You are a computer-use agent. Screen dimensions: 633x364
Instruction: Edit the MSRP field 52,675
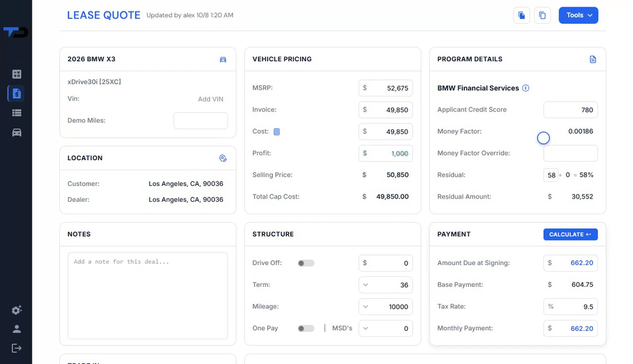(386, 88)
